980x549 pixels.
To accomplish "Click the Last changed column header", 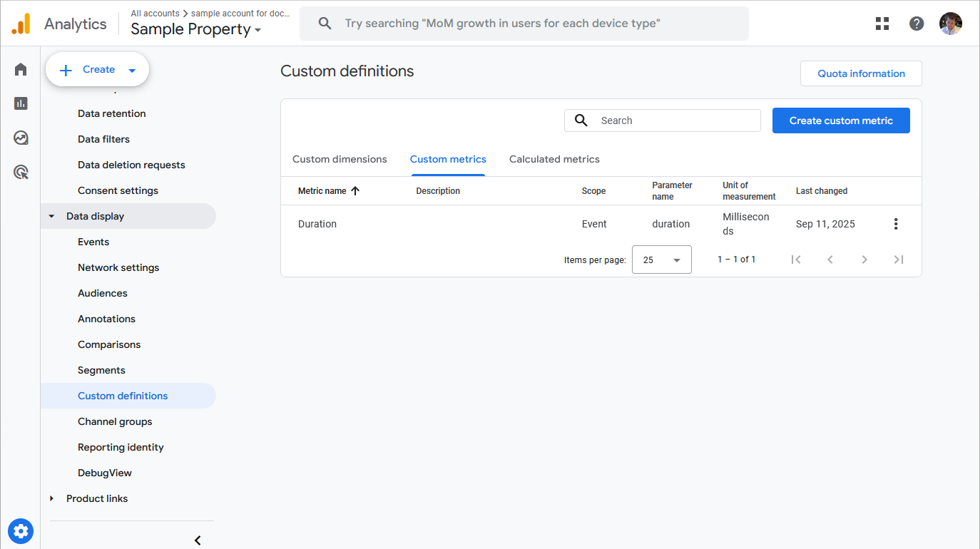I will (x=822, y=191).
